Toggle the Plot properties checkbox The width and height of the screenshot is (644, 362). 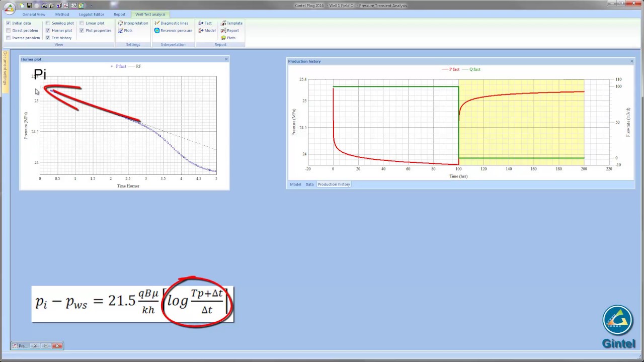[x=82, y=31]
